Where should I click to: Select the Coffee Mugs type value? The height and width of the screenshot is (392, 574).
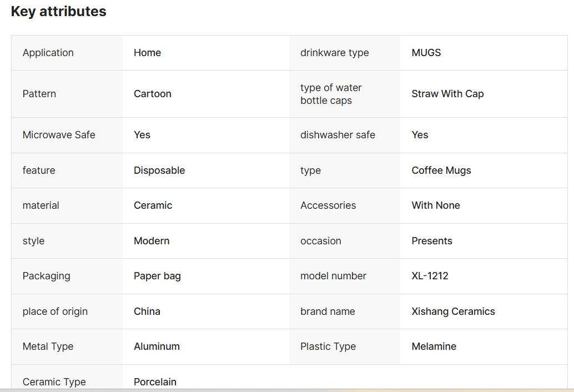[x=441, y=170]
